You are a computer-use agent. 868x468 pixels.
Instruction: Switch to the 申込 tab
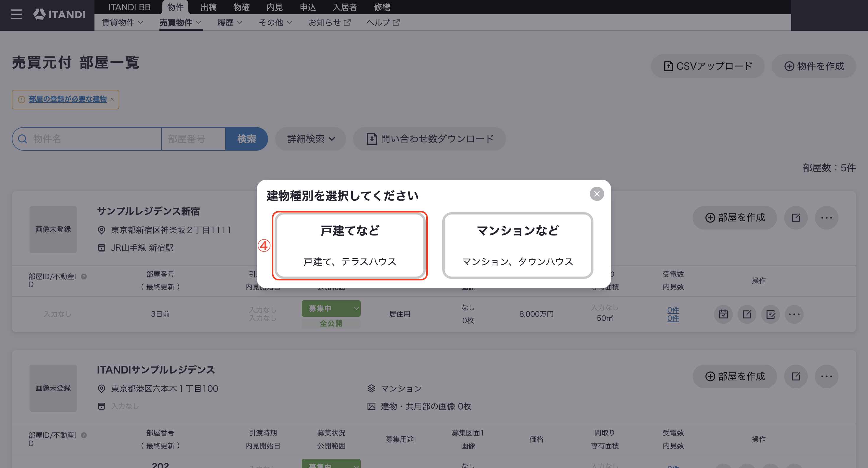click(308, 7)
